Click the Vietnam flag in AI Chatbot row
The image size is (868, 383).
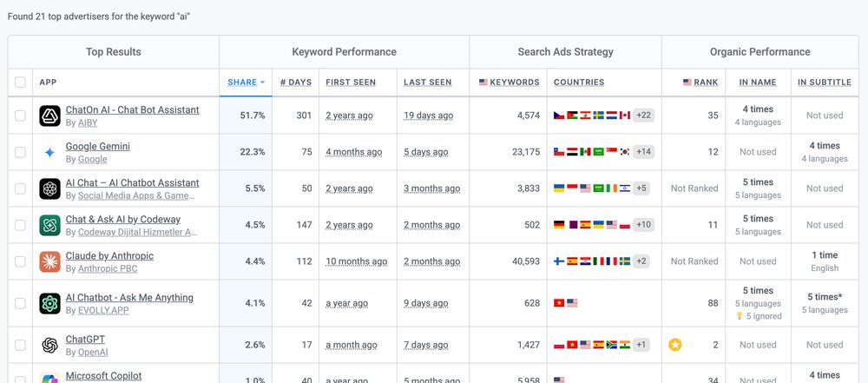[x=559, y=303]
